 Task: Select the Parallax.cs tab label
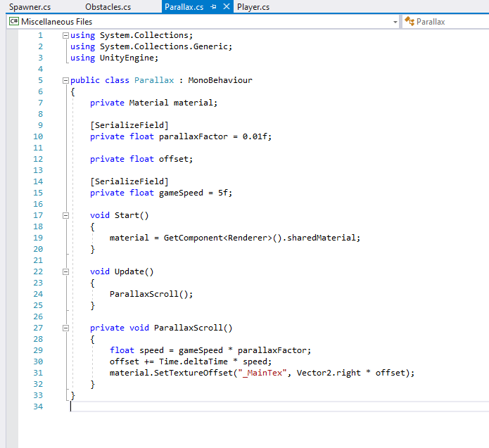pyautogui.click(x=184, y=7)
